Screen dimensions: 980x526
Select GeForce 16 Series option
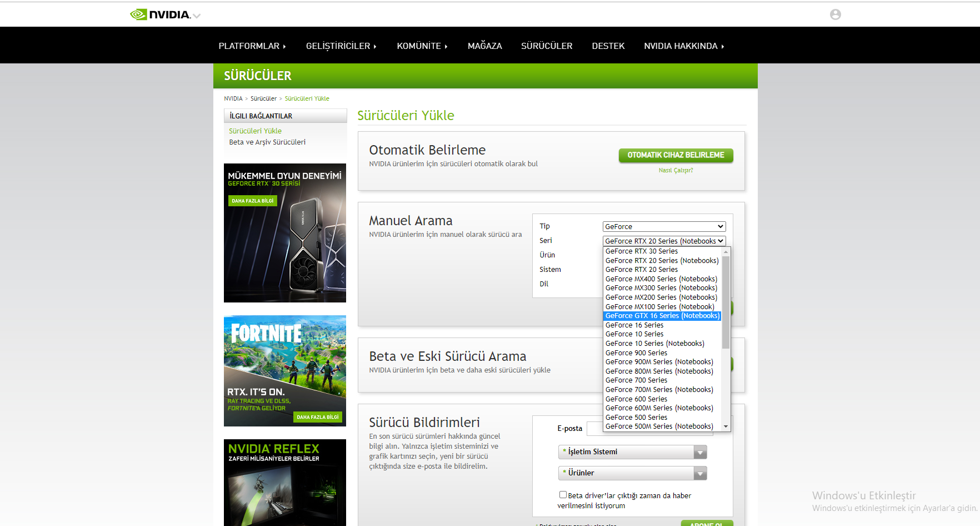662,325
